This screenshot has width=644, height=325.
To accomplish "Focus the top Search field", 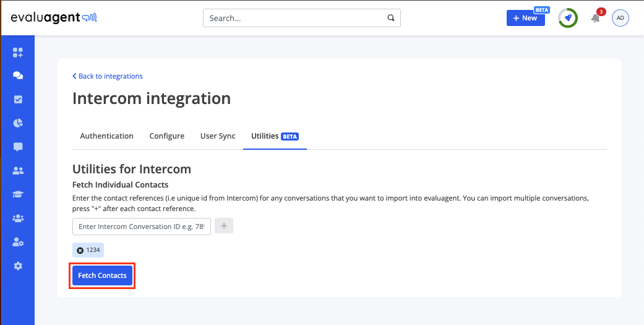I will click(x=302, y=18).
